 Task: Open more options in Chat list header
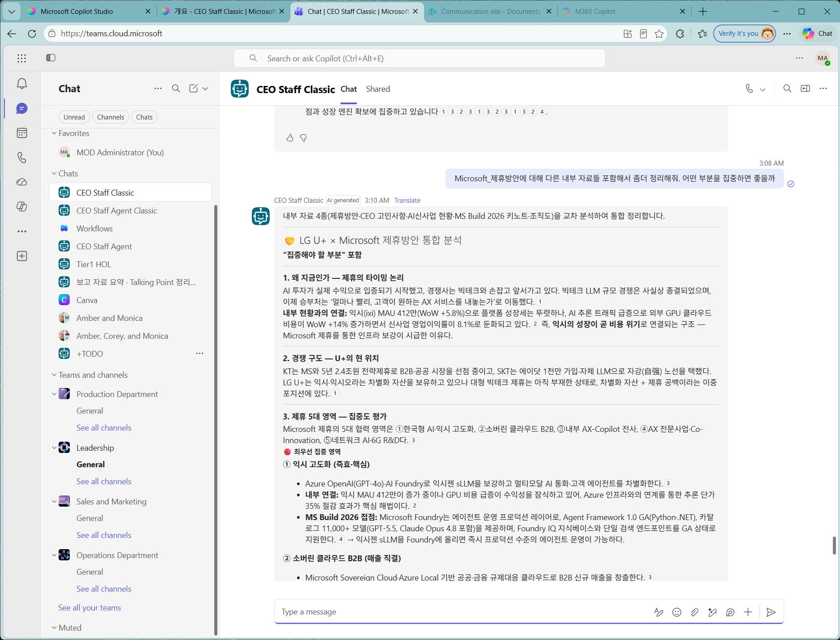158,89
